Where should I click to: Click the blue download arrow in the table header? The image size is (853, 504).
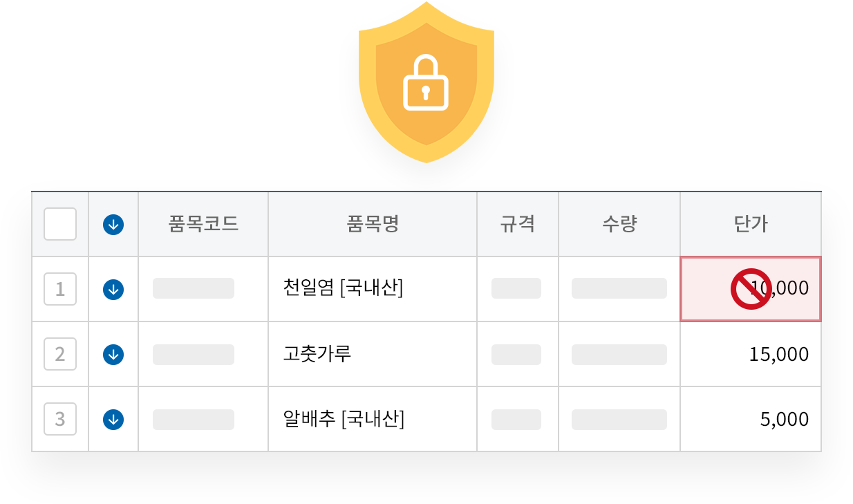coord(113,224)
